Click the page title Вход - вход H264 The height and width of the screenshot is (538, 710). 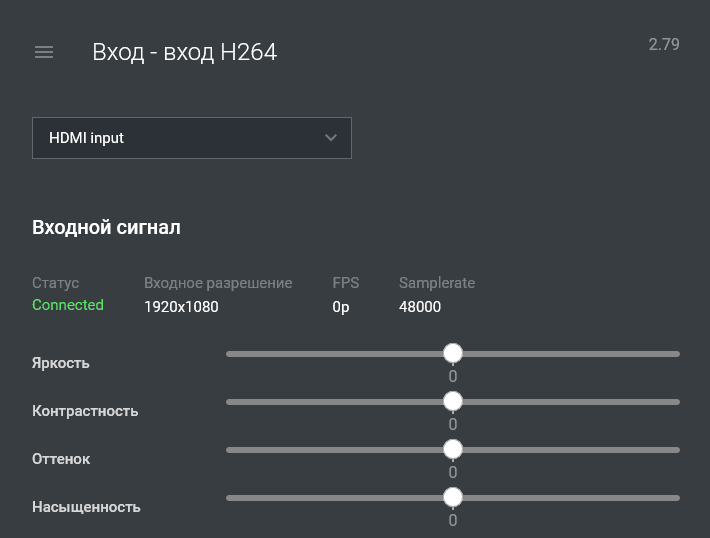point(184,52)
